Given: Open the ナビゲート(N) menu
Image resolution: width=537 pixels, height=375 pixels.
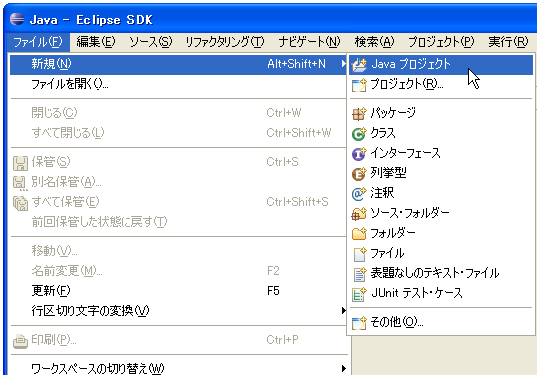Looking at the screenshot, I should click(x=309, y=42).
